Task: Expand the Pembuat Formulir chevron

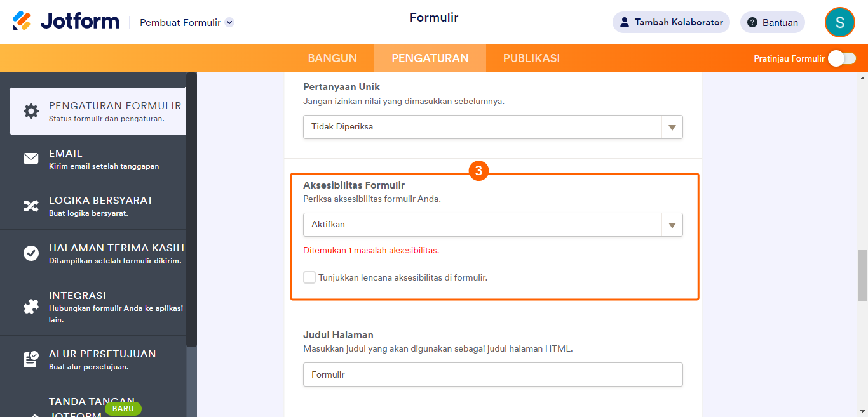Action: click(x=229, y=22)
